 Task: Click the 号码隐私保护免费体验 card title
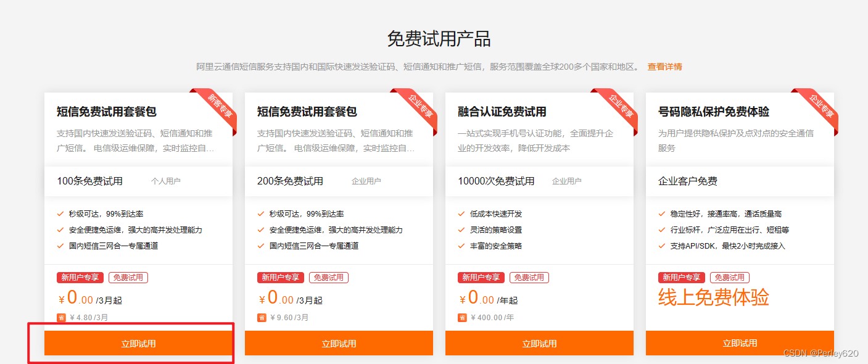tap(714, 112)
